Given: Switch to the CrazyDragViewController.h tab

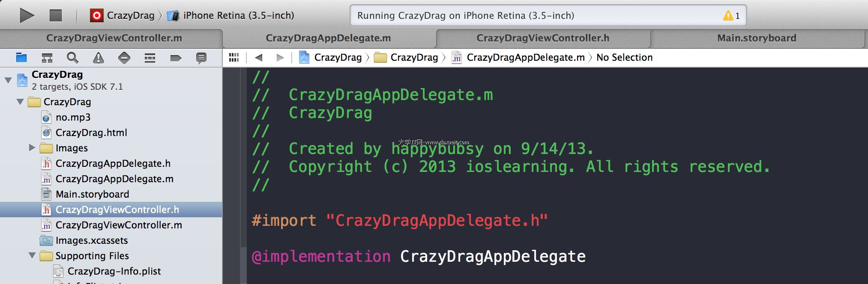Looking at the screenshot, I should click(x=543, y=38).
